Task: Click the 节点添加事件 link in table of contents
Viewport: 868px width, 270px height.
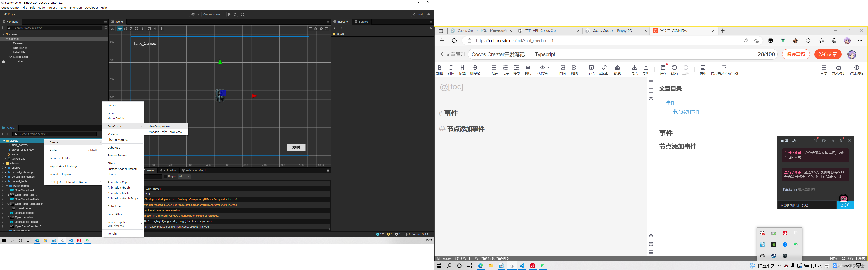Action: click(686, 112)
